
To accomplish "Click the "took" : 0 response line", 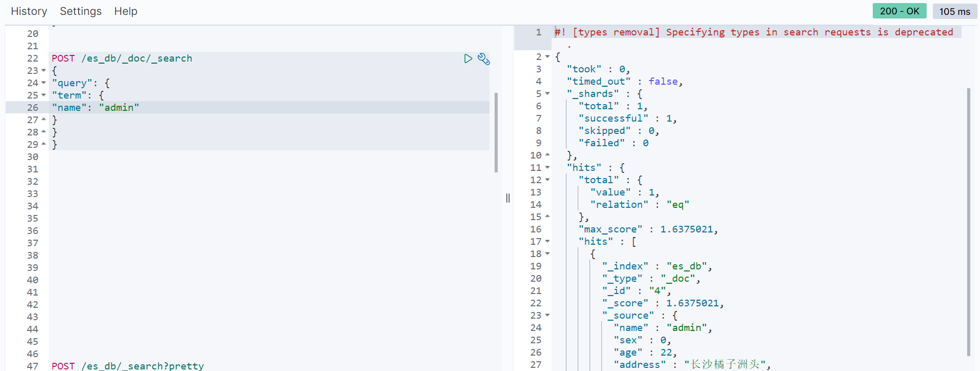I will click(598, 69).
